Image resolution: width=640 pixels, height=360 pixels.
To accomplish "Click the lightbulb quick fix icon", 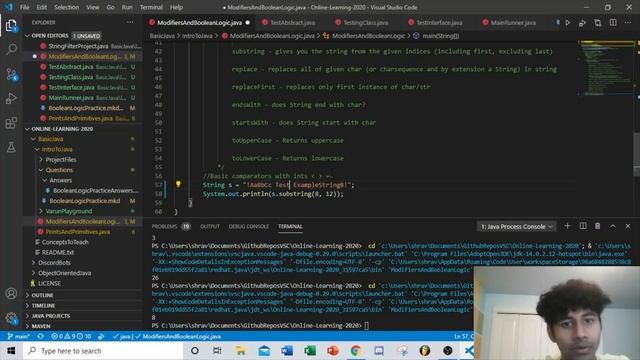I will pos(178,184).
